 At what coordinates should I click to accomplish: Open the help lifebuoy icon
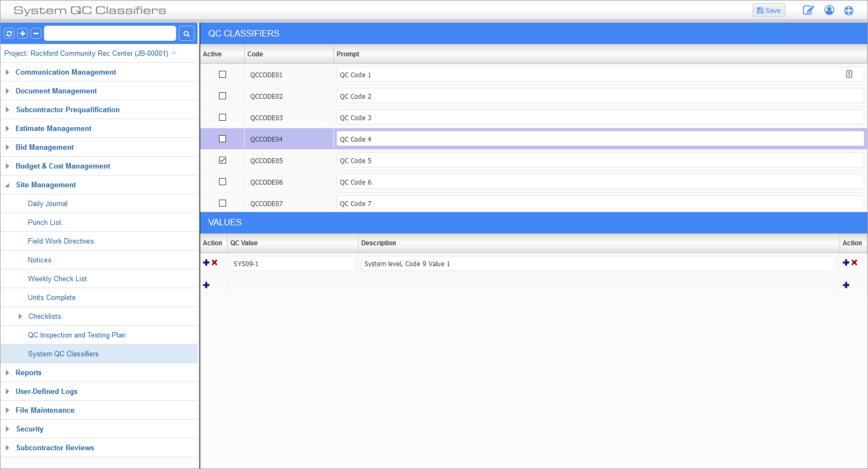coord(849,10)
